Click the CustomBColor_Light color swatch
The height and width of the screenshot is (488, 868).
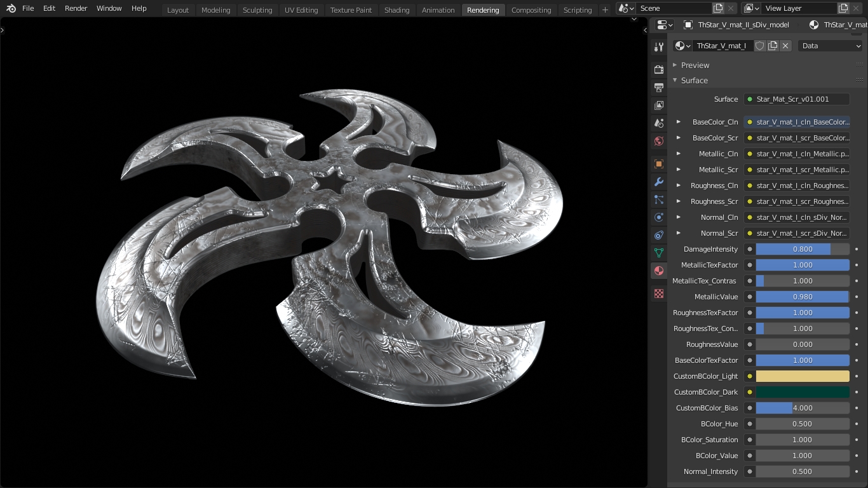[802, 376]
